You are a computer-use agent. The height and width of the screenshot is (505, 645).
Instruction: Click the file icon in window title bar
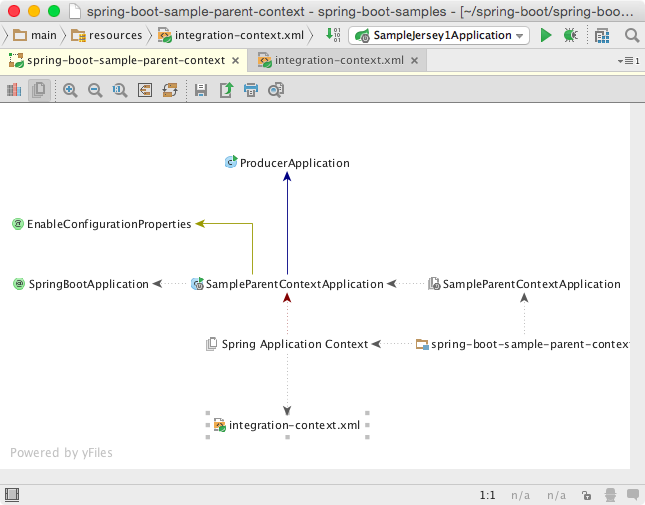click(74, 11)
